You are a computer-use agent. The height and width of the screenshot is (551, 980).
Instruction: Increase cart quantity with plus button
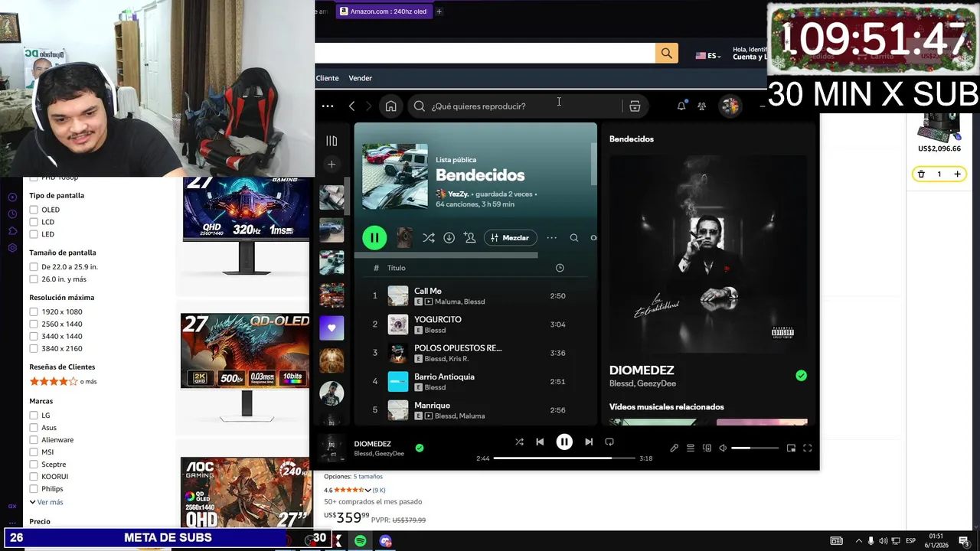tap(957, 174)
